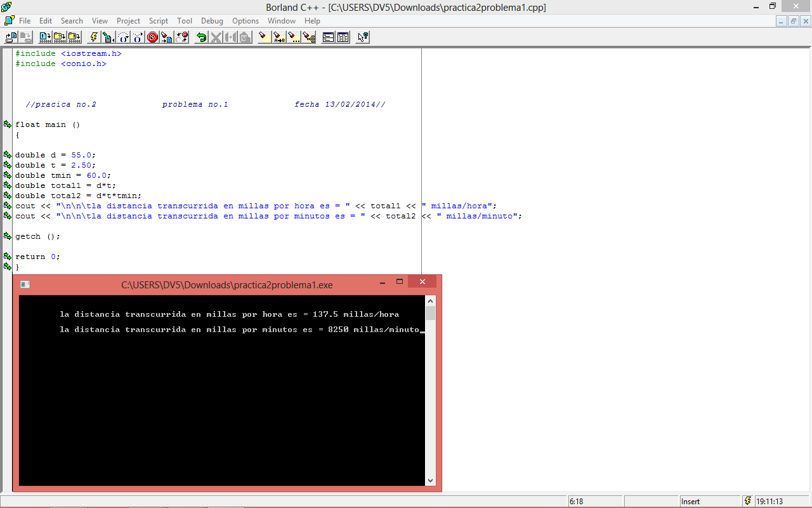Undo last edit with the green arrow icon
This screenshot has width=812, height=508.
(x=202, y=37)
